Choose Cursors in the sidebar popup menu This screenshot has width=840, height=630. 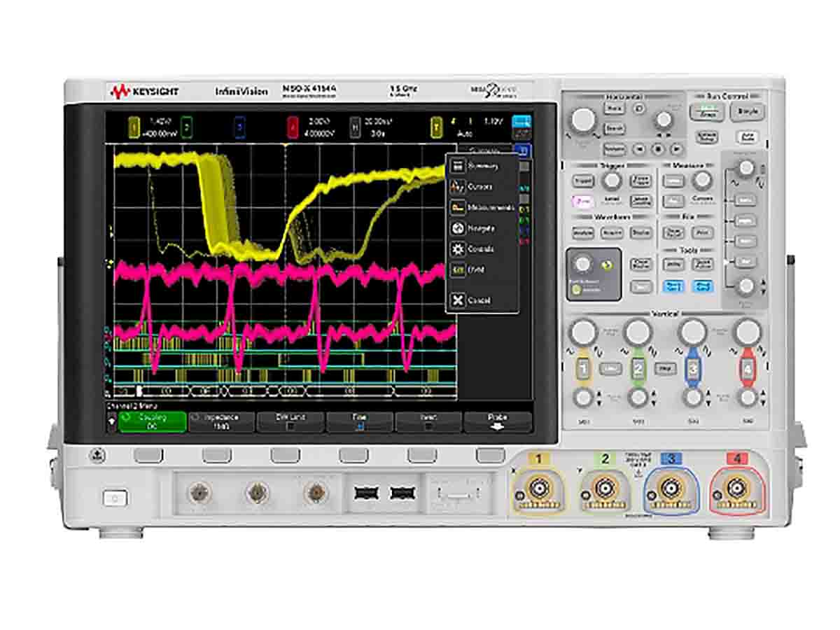(x=482, y=187)
